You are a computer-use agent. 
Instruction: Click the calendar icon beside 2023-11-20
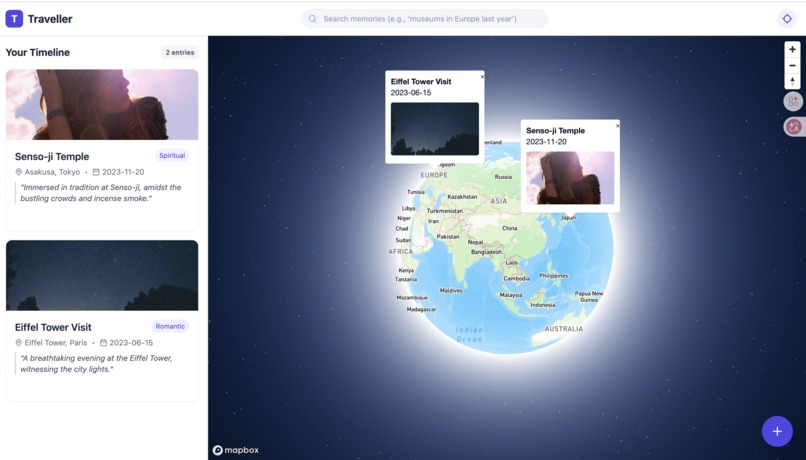pos(96,172)
